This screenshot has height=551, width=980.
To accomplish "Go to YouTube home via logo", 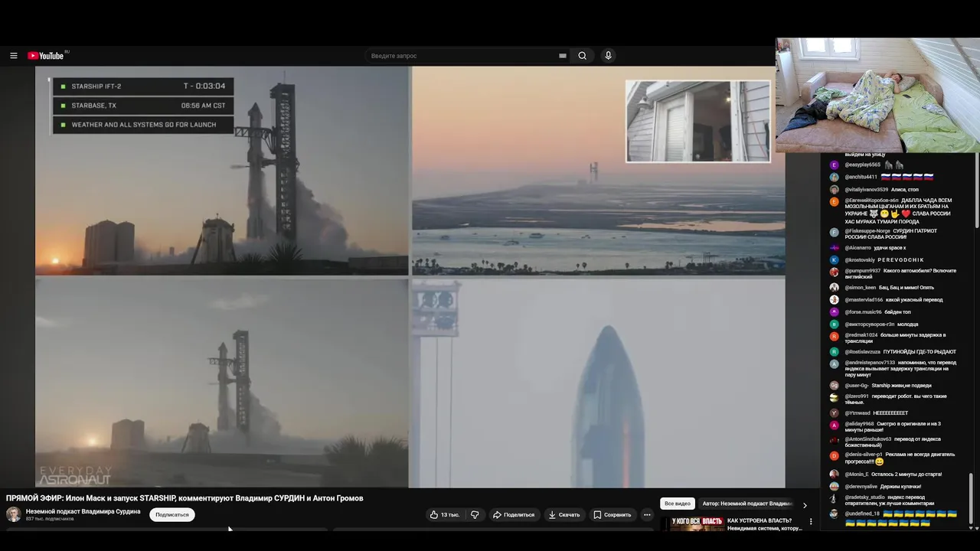I will 47,56.
